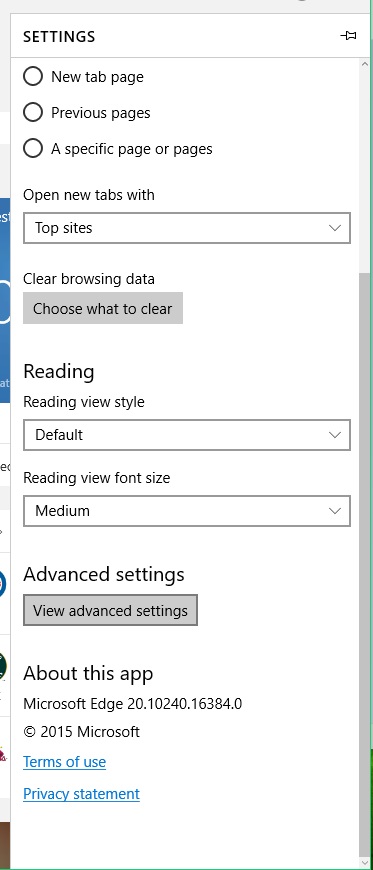This screenshot has height=870, width=373.
Task: Click the blue tile behind the pane
Action: point(4,300)
